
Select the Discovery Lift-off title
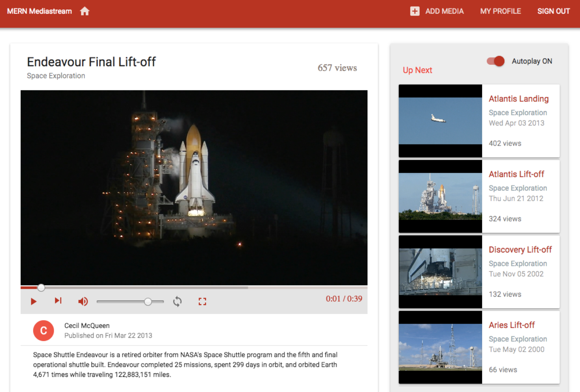click(520, 249)
